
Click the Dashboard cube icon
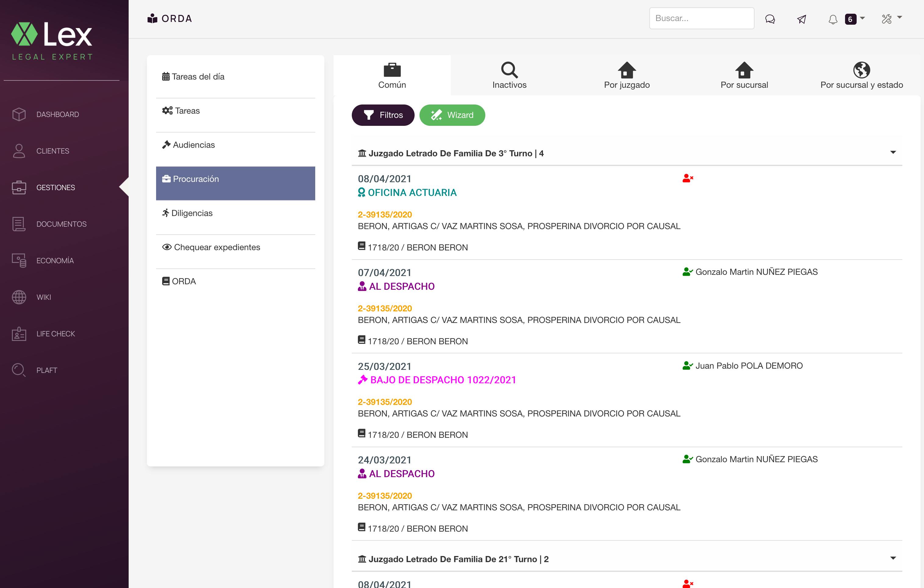click(x=19, y=114)
